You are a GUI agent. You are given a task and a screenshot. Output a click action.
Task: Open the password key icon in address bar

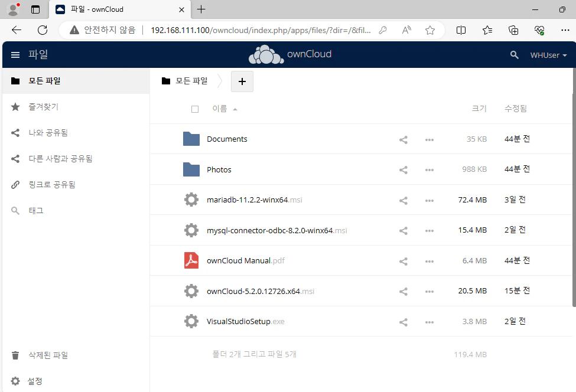[383, 30]
